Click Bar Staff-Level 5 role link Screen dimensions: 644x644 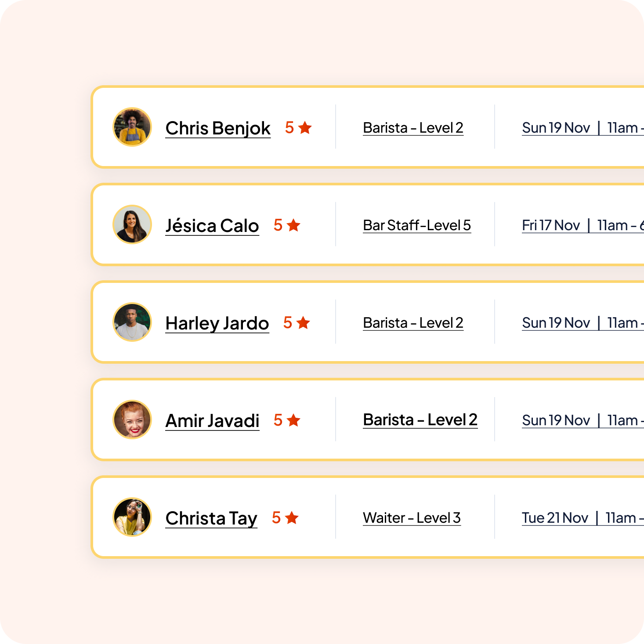417,225
